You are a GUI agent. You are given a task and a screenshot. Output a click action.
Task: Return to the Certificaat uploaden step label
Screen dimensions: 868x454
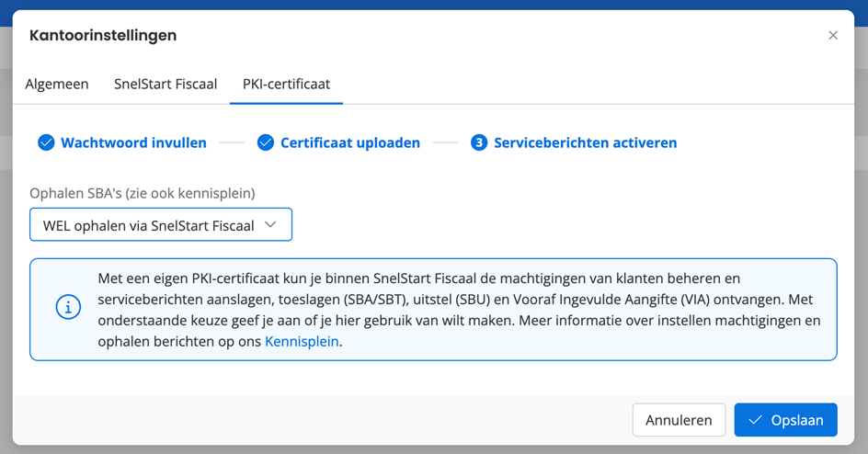(349, 142)
